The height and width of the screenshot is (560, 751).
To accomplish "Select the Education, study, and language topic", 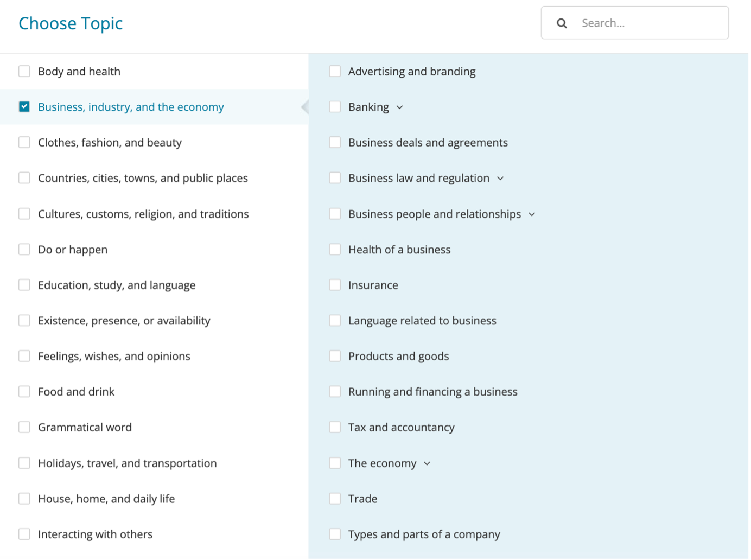I will [117, 285].
